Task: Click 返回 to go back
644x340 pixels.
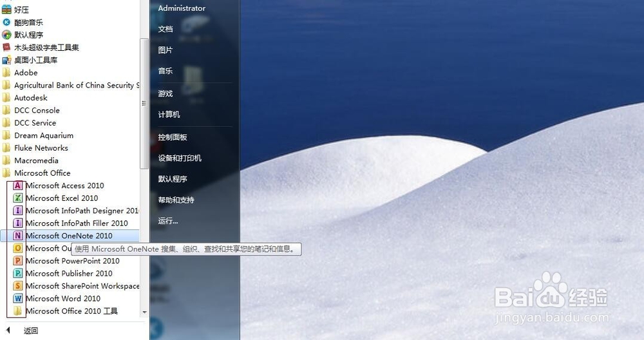Action: click(31, 330)
